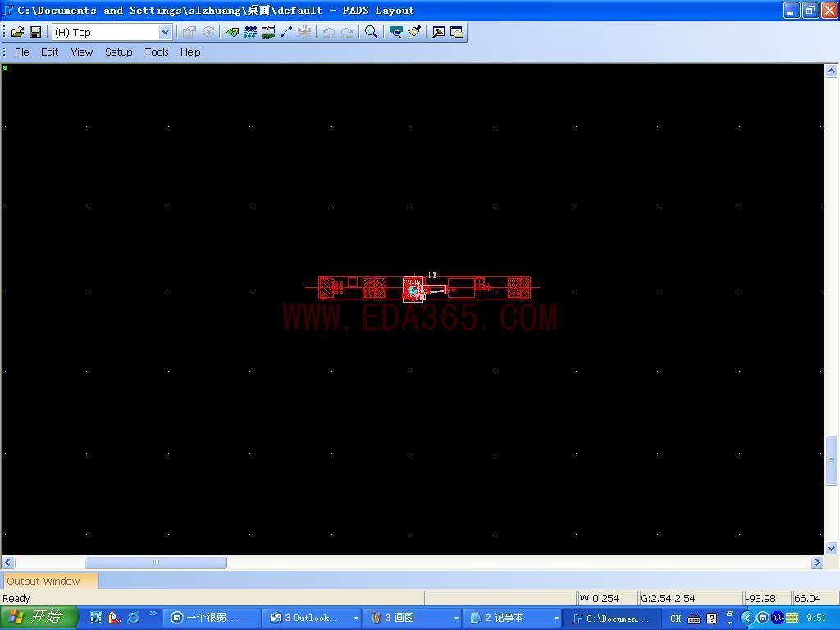Click the CH language indicator
Viewport: 840px width, 630px height.
click(x=676, y=619)
